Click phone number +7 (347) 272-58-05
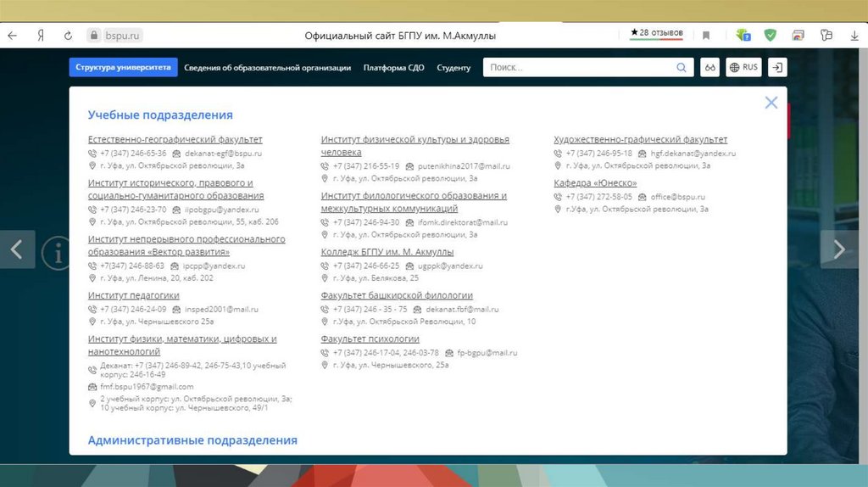Viewport: 868px width, 487px height. pos(598,197)
